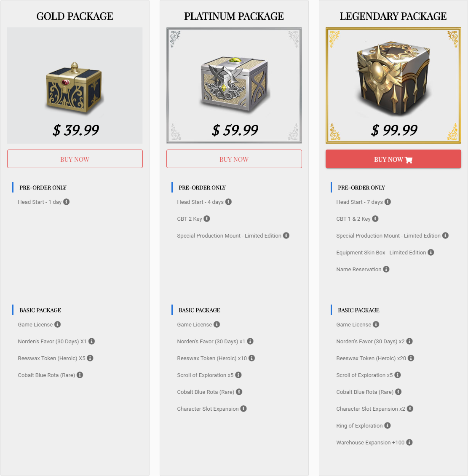468x476 pixels.
Task: Click info icon beside Character Slot Expansion x2
Action: tap(410, 409)
